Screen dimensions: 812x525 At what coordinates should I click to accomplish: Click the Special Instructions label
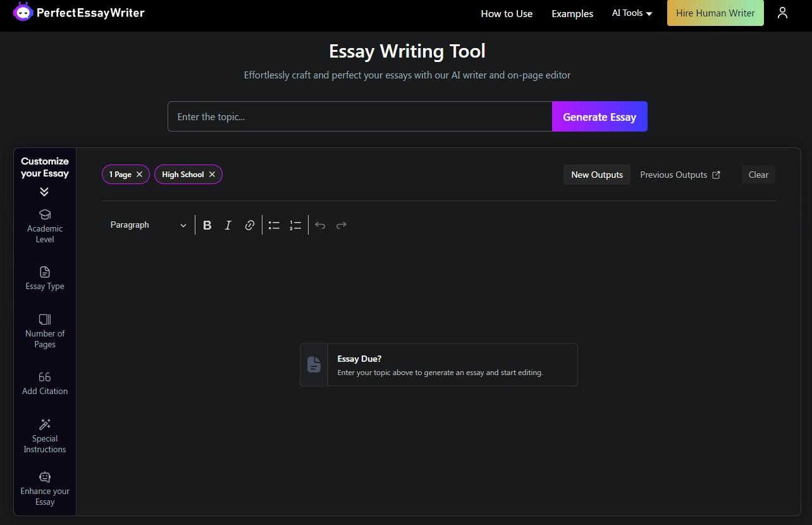(x=45, y=444)
